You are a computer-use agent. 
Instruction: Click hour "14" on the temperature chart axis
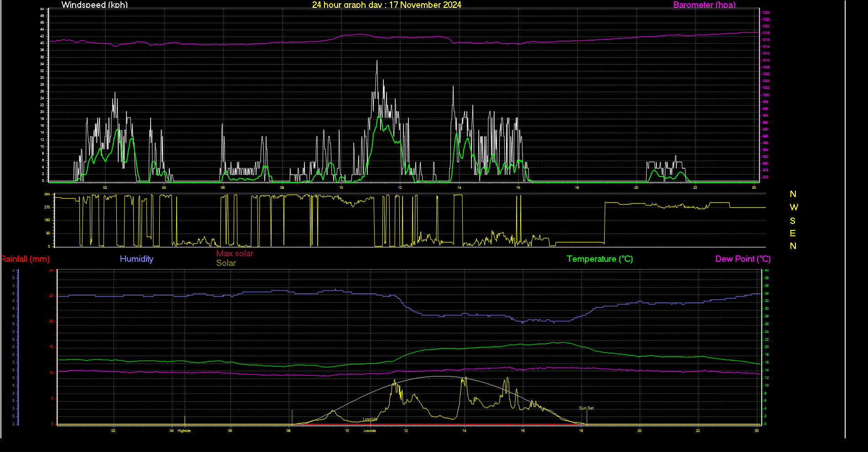point(464,431)
